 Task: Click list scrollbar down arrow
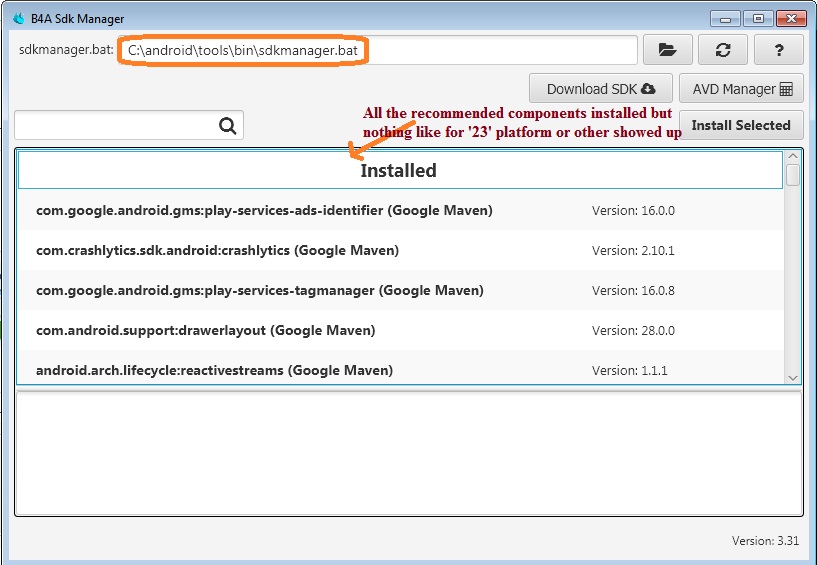click(x=793, y=378)
